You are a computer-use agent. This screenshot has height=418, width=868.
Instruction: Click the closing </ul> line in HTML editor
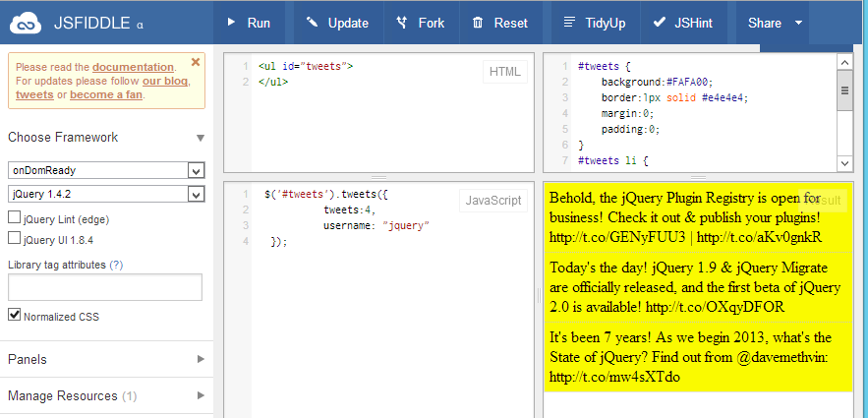tap(273, 82)
